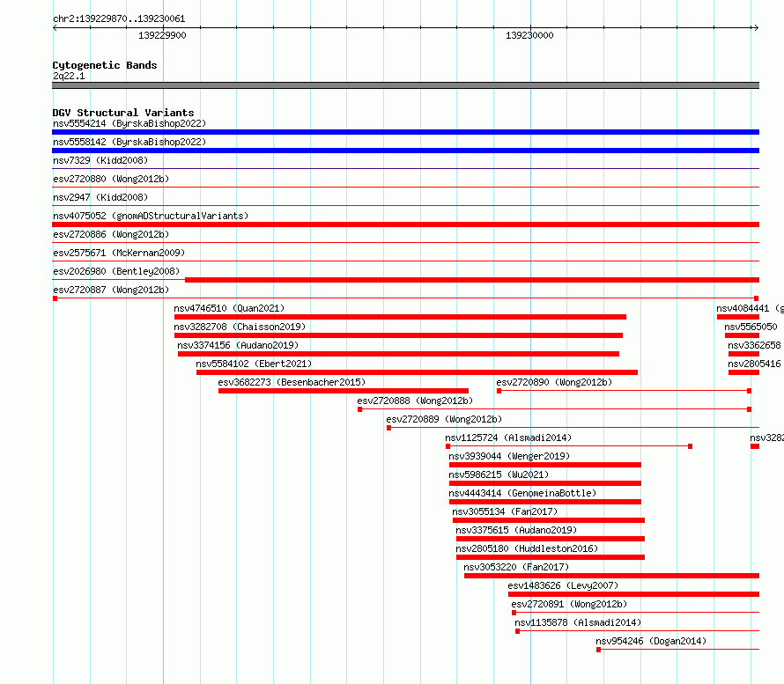Click the thick red bar under nsv4075052

click(405, 224)
